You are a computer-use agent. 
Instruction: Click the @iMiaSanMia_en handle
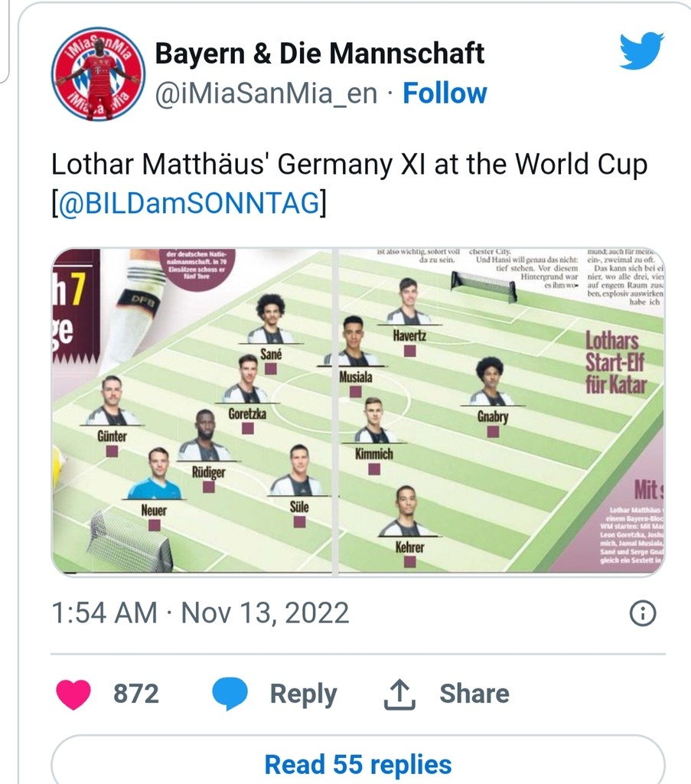point(266,93)
